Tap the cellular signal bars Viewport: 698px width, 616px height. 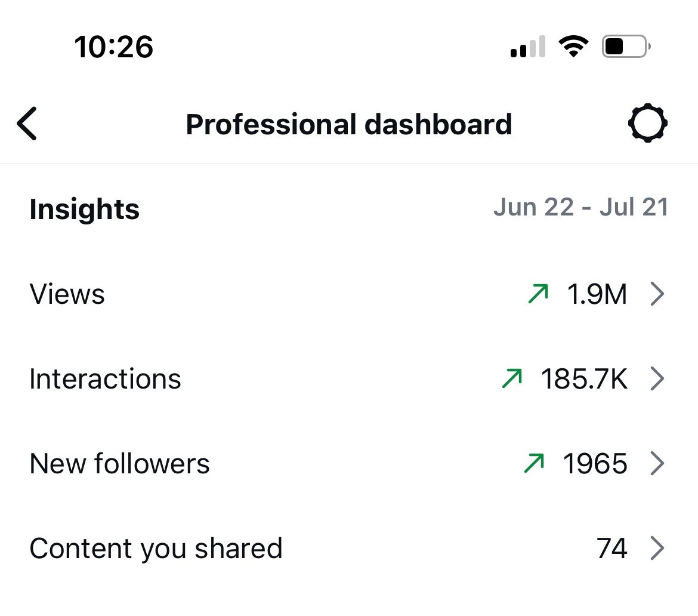click(528, 47)
